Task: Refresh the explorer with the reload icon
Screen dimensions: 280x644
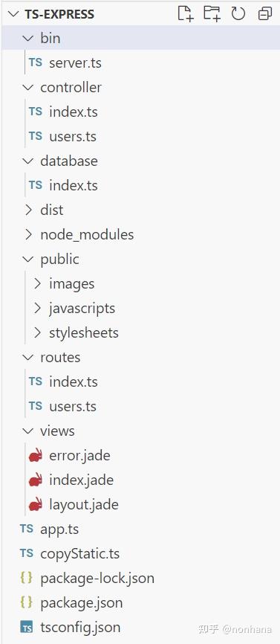Action: (x=238, y=13)
